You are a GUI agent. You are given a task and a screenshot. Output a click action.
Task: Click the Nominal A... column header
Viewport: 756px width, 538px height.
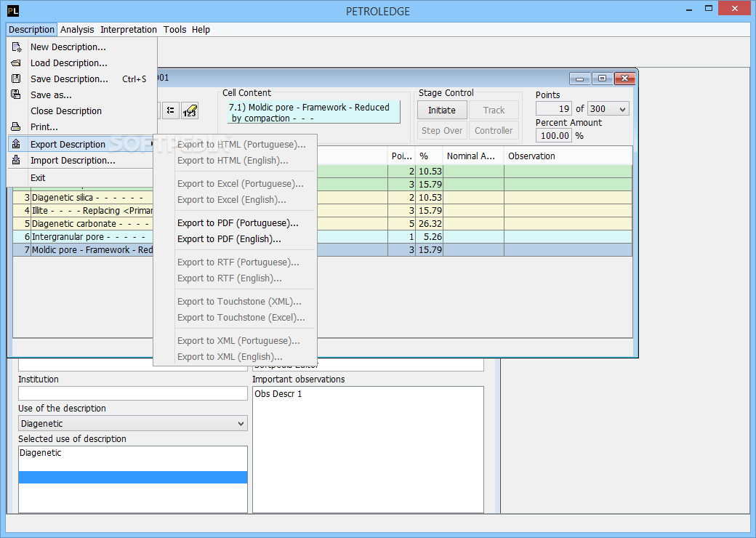tap(473, 156)
